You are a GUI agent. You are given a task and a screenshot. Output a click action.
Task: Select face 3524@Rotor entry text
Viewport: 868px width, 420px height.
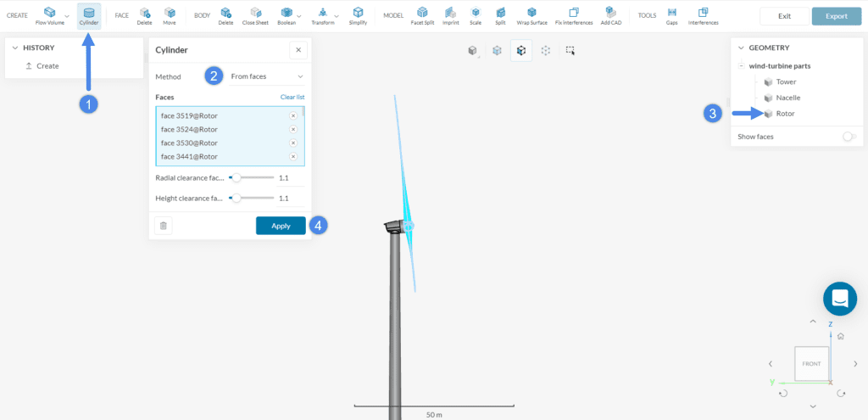[189, 129]
